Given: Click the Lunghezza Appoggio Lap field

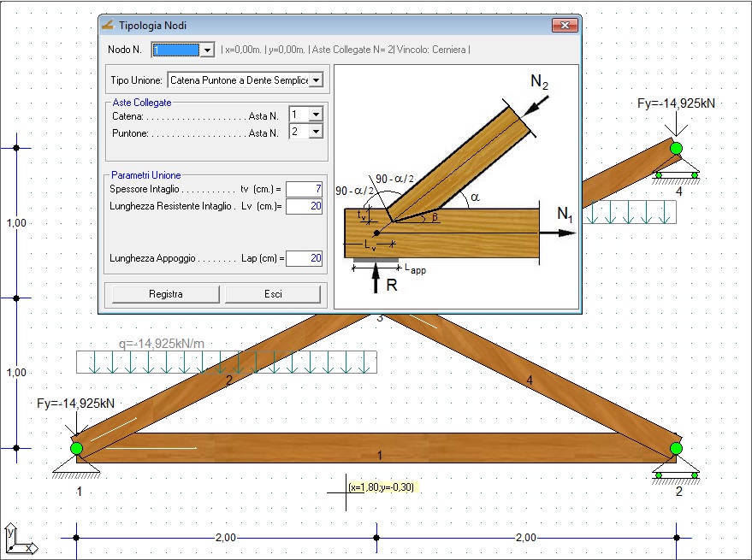Looking at the screenshot, I should point(304,258).
